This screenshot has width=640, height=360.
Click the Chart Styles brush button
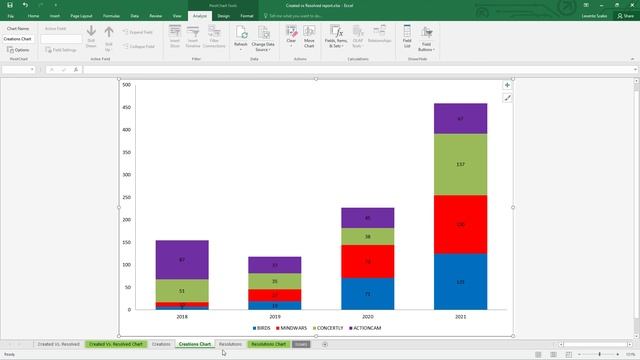click(x=507, y=98)
